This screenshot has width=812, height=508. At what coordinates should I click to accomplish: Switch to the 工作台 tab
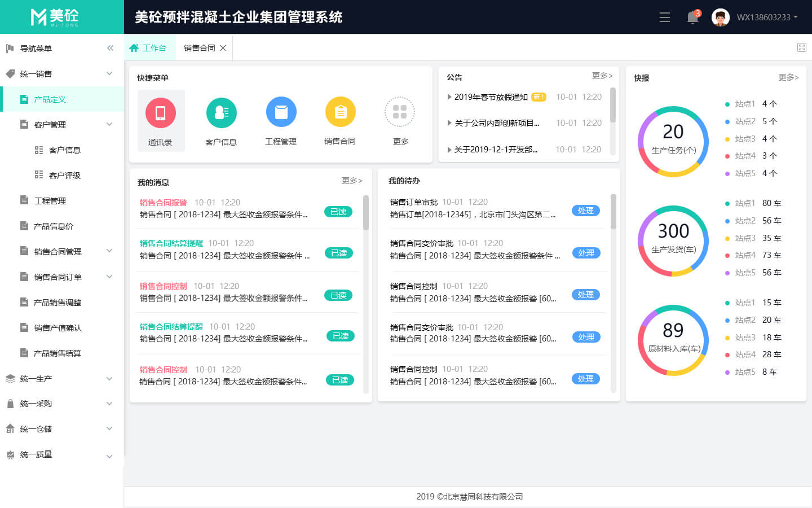click(149, 48)
